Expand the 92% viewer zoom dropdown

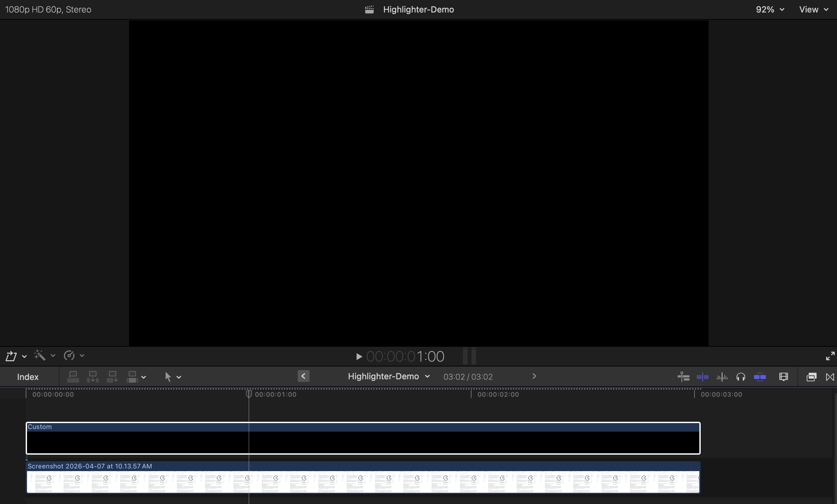pyautogui.click(x=770, y=10)
